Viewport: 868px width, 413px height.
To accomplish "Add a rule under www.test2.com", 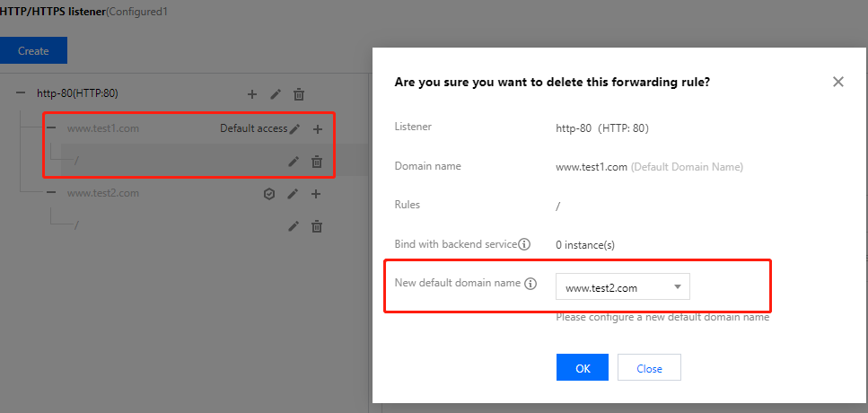I will [316, 193].
